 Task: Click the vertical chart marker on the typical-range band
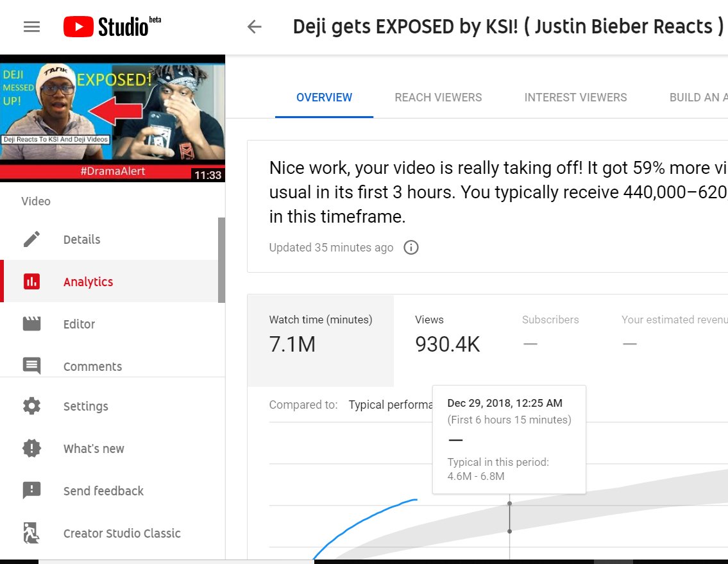coord(510,517)
